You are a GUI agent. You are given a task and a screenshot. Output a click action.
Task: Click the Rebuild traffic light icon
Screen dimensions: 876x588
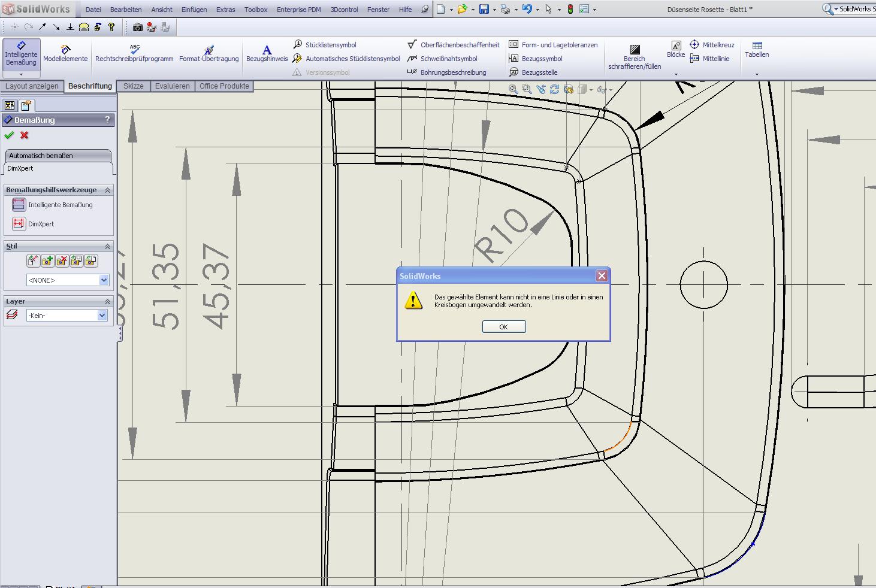(x=570, y=10)
